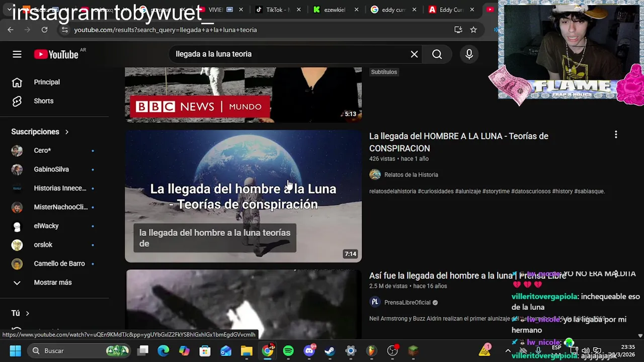Viewport: 644px width, 362px height.
Task: Go back in the browser
Action: [x=11, y=30]
